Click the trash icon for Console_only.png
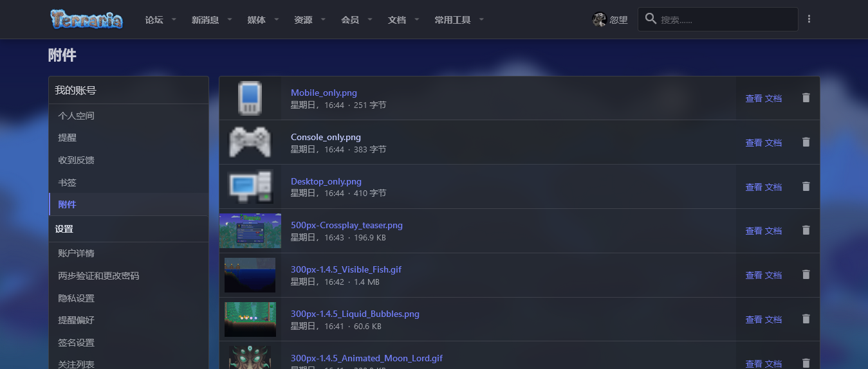868x369 pixels. coord(806,142)
